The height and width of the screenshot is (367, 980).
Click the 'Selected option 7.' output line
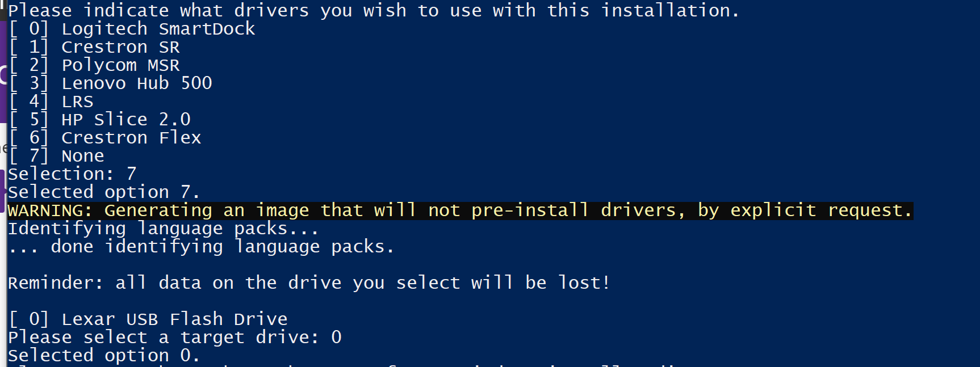[104, 192]
